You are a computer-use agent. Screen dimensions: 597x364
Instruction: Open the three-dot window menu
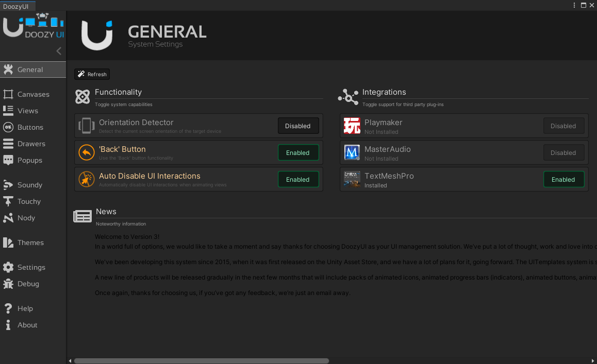pyautogui.click(x=574, y=5)
